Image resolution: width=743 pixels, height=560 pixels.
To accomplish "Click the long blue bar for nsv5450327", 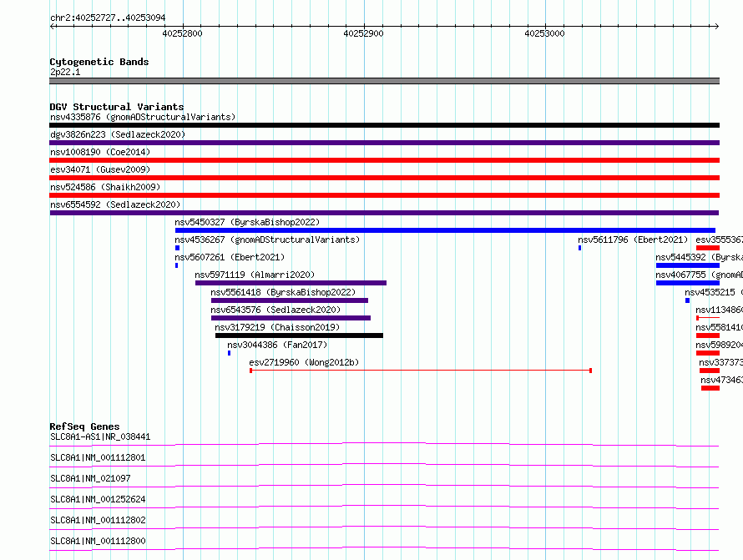I will tap(445, 230).
